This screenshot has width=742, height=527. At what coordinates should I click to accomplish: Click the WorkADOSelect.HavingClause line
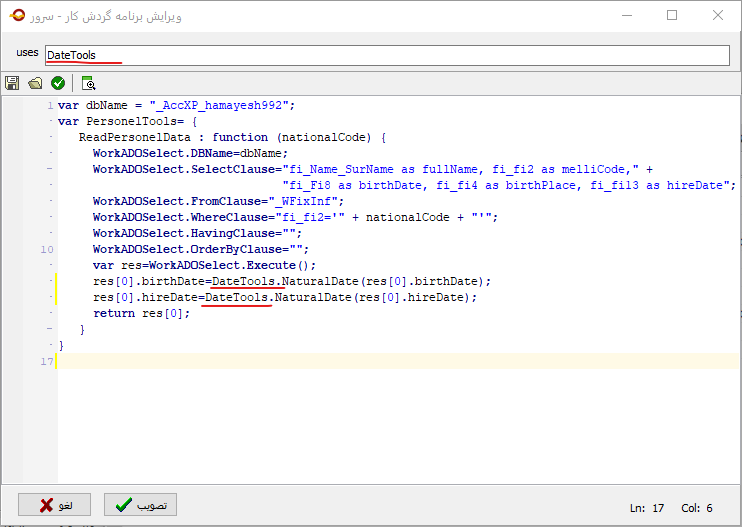tap(197, 233)
